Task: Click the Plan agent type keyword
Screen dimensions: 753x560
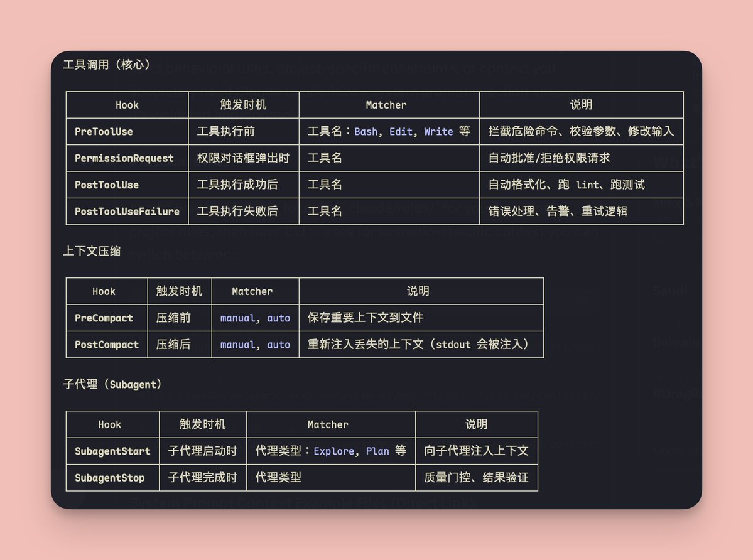Action: pos(377,451)
